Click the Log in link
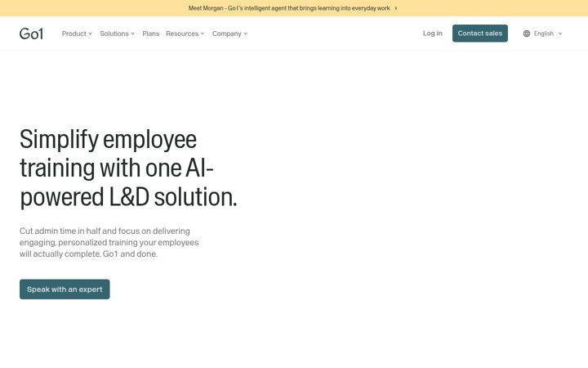This screenshot has height=368, width=588. coord(432,33)
